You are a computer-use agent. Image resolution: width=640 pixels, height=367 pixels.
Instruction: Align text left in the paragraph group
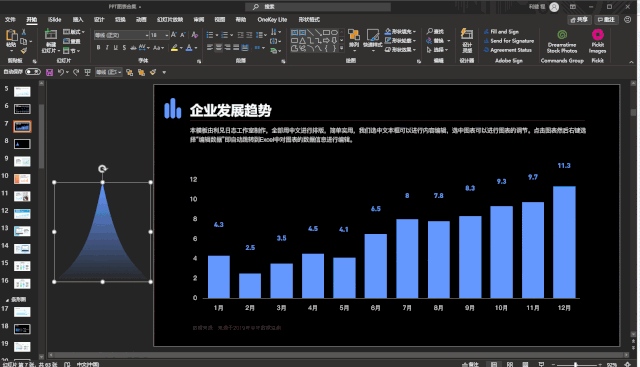pyautogui.click(x=210, y=48)
